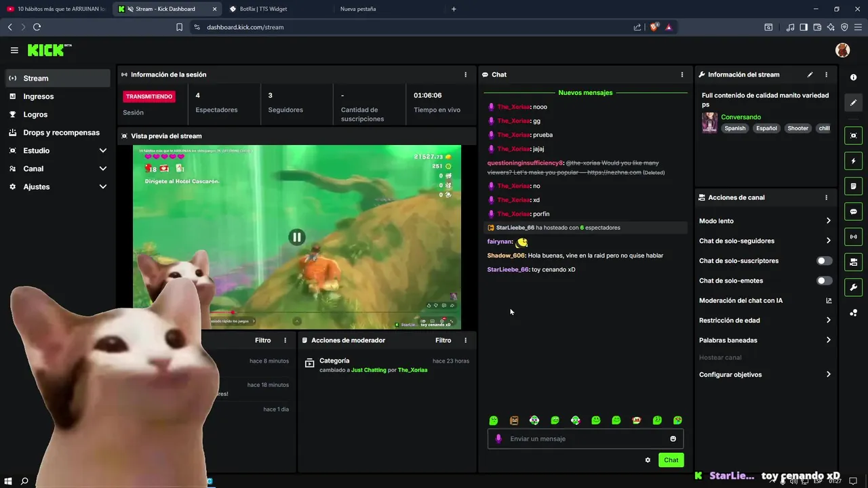
Task: Toggle session broadcast widget in right rail
Action: pos(853,237)
